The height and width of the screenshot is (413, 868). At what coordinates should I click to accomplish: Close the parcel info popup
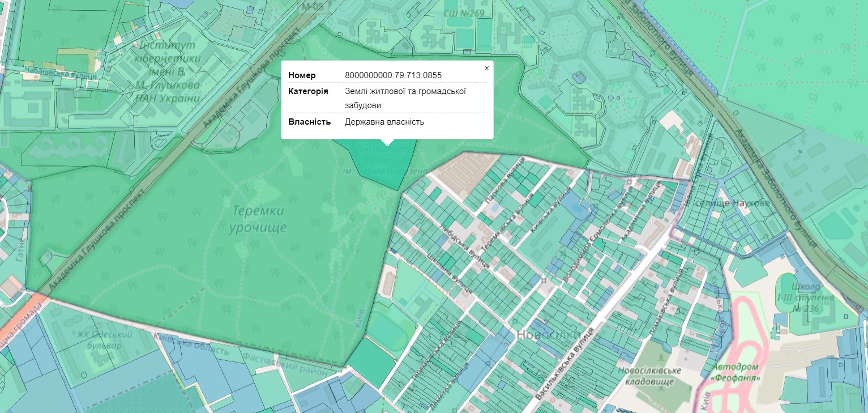486,68
